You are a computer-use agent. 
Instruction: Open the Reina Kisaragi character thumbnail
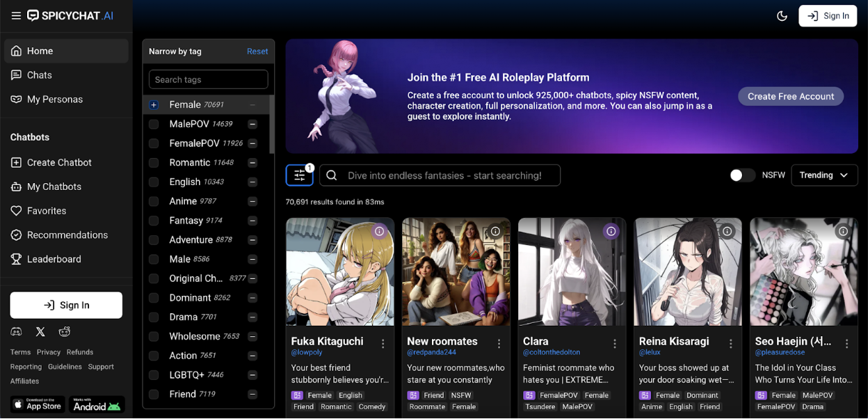[688, 271]
